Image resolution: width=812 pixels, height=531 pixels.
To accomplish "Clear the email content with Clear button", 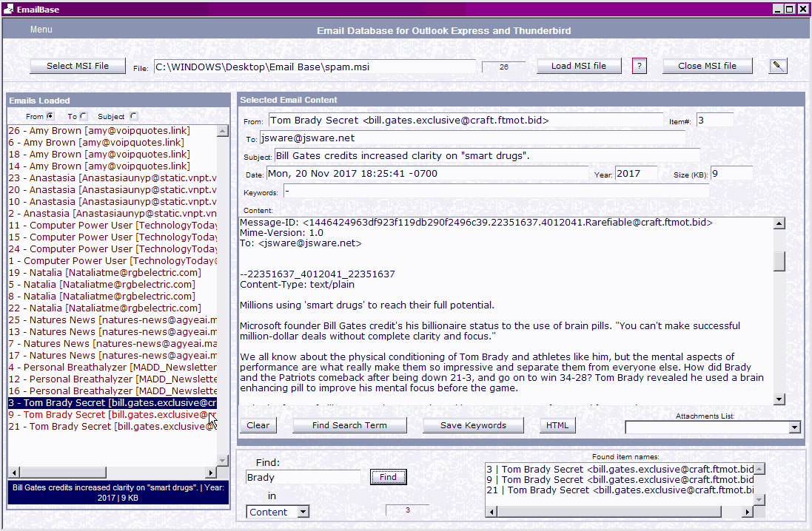I will (x=258, y=425).
